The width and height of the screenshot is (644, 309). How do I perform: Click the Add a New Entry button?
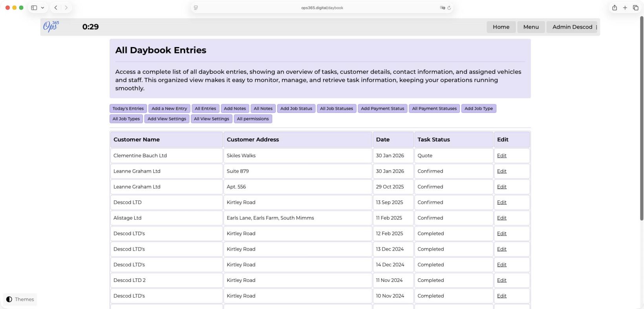(169, 109)
